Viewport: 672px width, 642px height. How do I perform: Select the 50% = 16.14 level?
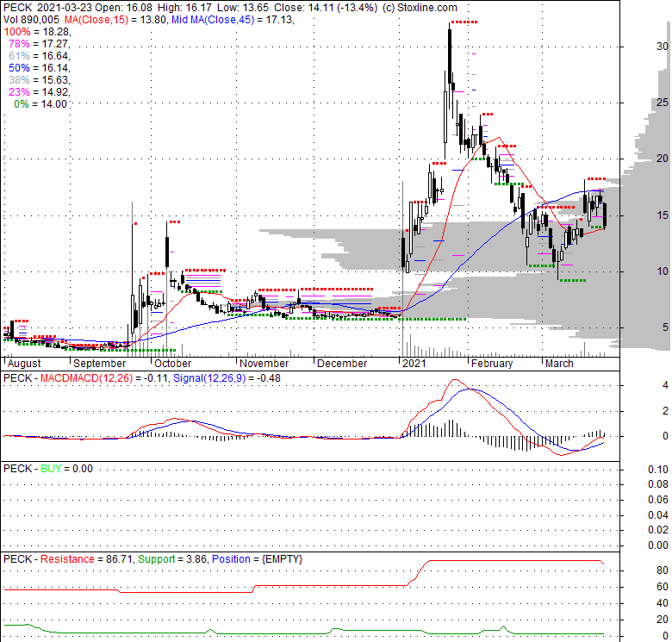point(40,68)
